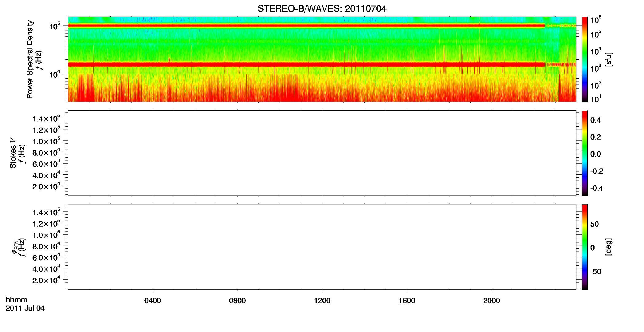Click the 2000 time tick label

[492, 301]
